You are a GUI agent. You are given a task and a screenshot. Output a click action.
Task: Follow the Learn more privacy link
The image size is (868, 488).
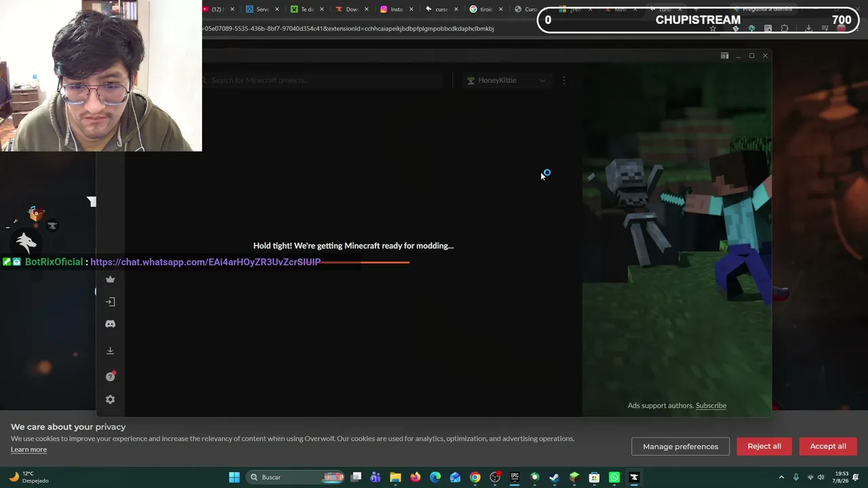28,449
